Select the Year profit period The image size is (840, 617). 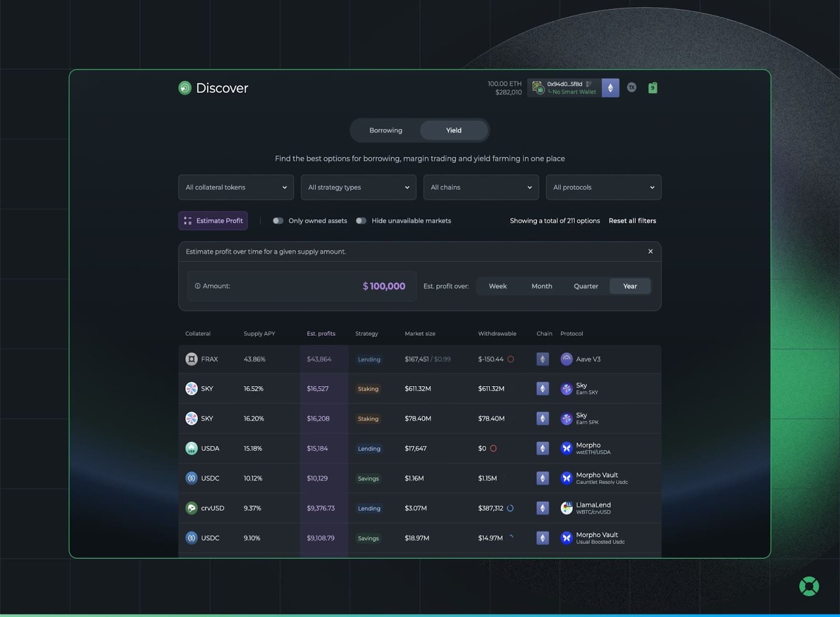(629, 286)
